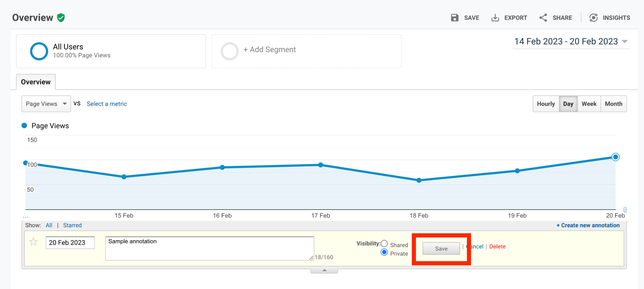Image resolution: width=644 pixels, height=289 pixels.
Task: Click the Page Views legend dot
Action: coord(24,126)
